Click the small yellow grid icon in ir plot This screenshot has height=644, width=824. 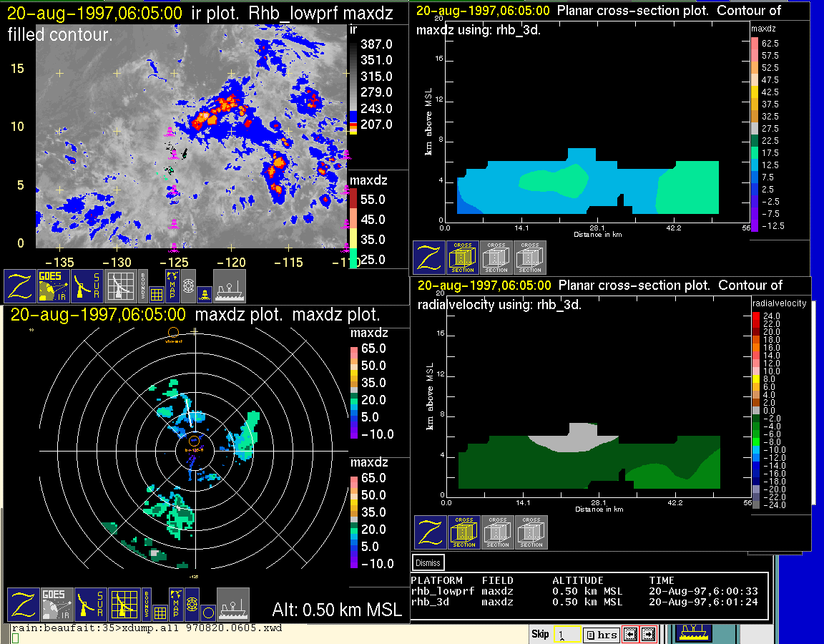click(156, 294)
